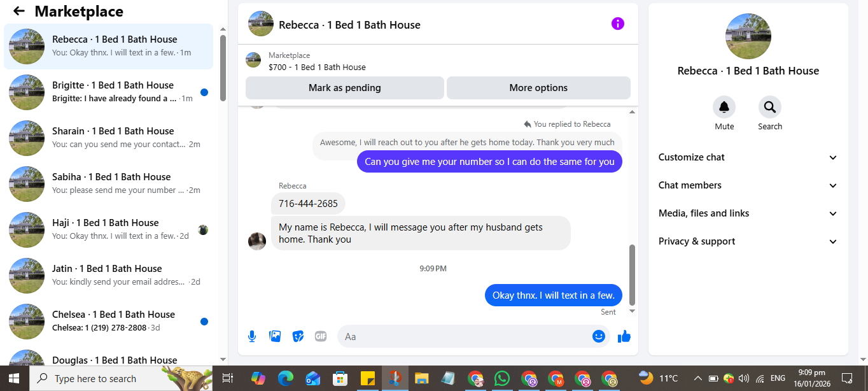
Task: Open the Brigitte conversation
Action: point(108,92)
